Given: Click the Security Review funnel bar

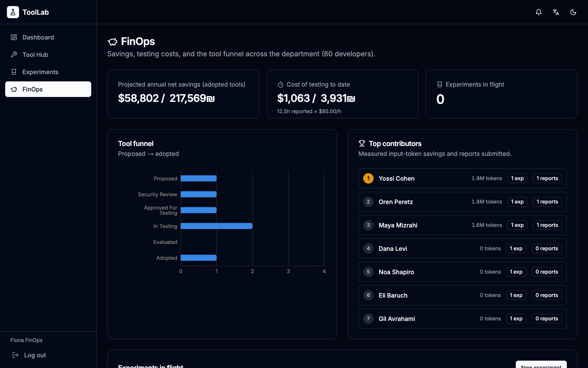Looking at the screenshot, I should click(x=199, y=194).
